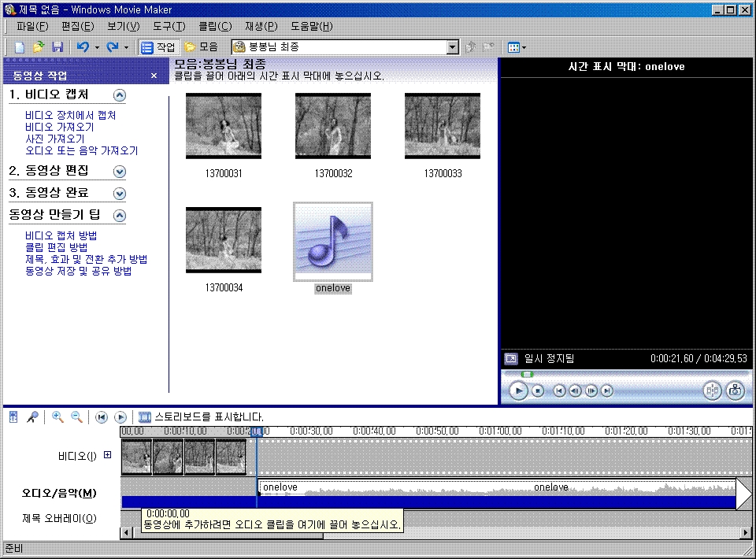Step to the next frame in monitor

[591, 391]
